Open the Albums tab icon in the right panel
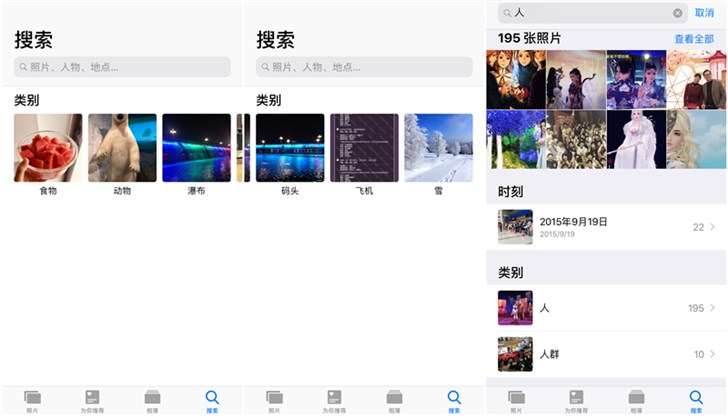Viewport: 728px width, 416px height. [636, 397]
